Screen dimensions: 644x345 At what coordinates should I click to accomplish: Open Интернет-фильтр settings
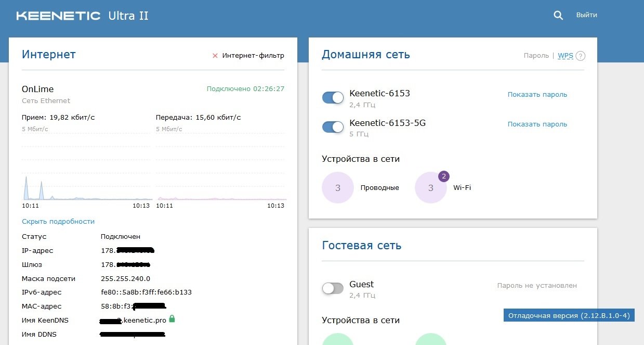click(253, 56)
